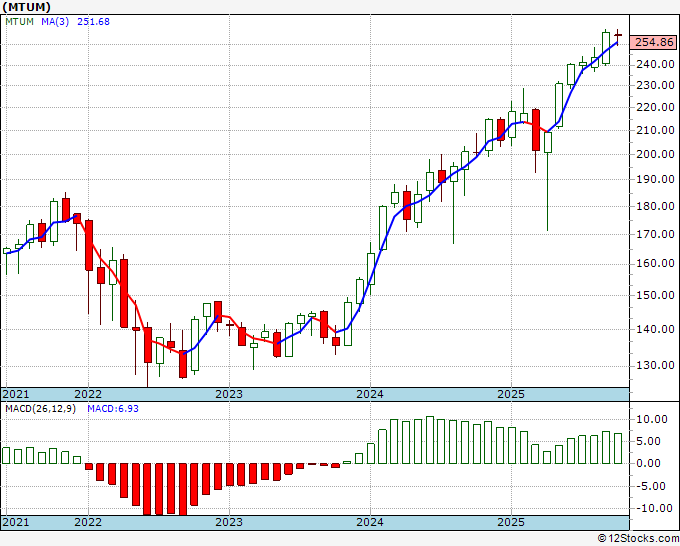Click the latest small red candlestick near 254
Screen dimensions: 680x546
(x=618, y=35)
